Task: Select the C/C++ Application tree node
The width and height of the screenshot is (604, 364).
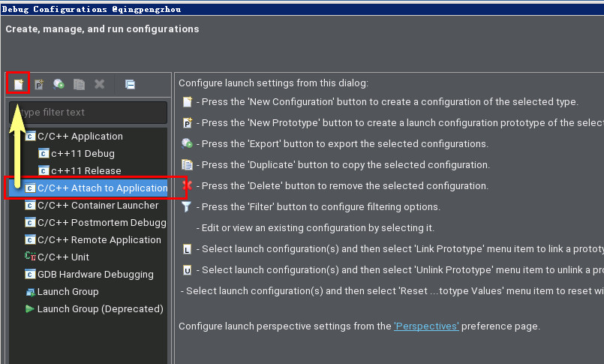Action: [x=80, y=137]
